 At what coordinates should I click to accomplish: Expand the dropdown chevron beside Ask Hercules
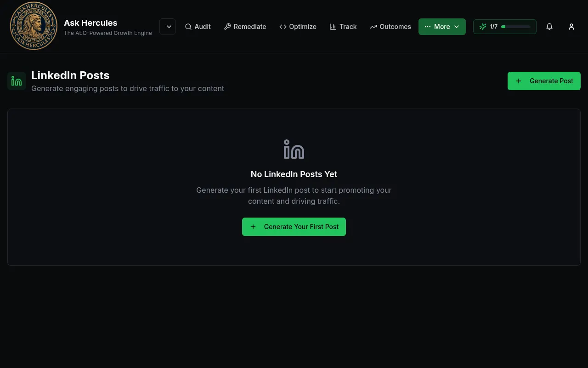tap(168, 27)
